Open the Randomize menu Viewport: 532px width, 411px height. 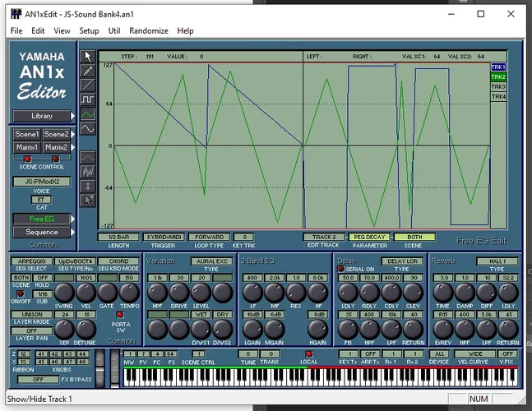[148, 30]
